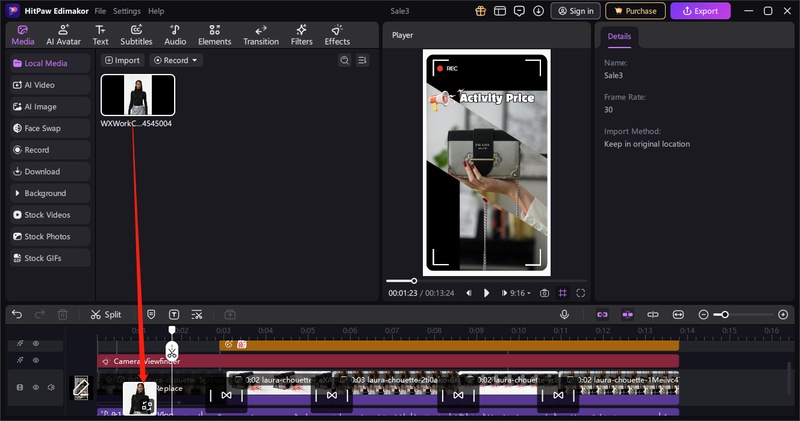Open the layout switcher icon

pyautogui.click(x=500, y=11)
